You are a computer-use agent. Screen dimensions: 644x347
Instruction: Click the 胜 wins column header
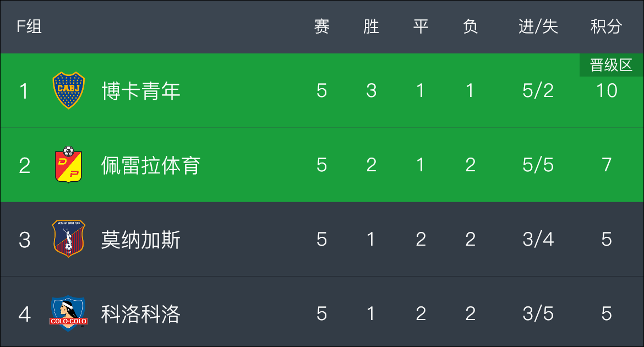tap(372, 27)
